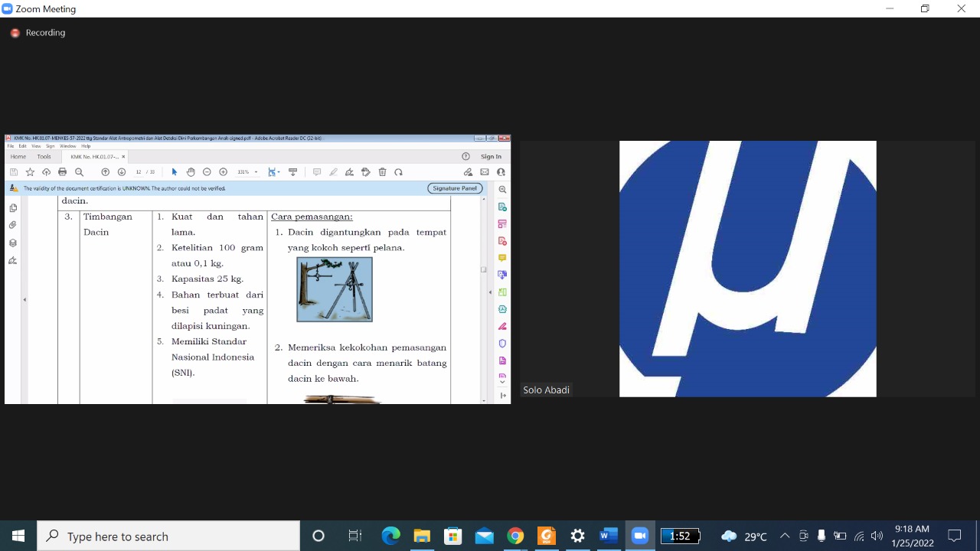Click the highlighter pen icon
This screenshot has height=551, width=980.
(333, 172)
